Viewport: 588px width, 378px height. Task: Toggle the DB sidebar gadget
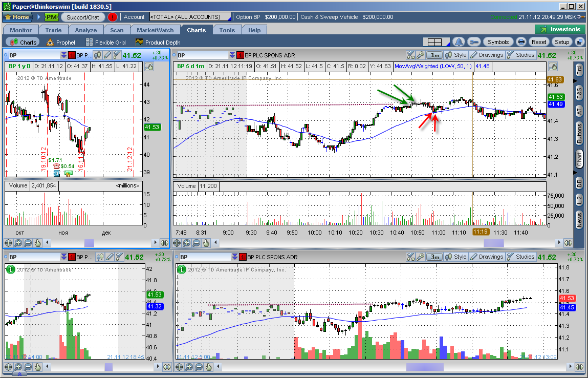pos(579,183)
